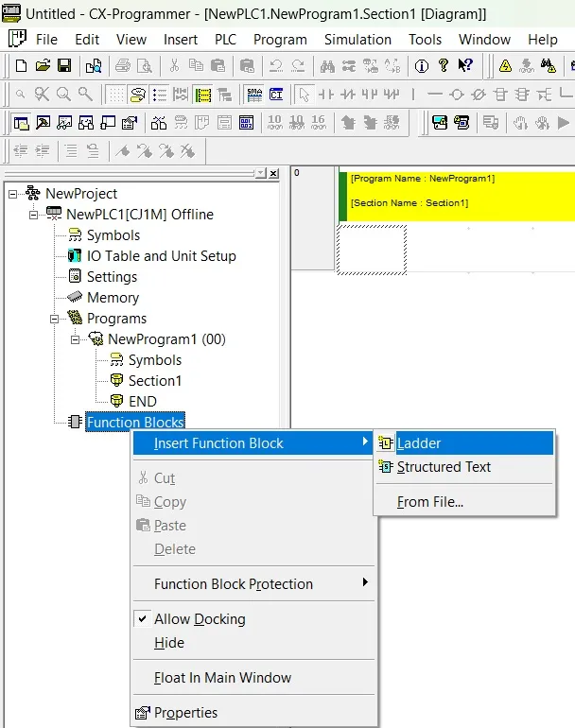Viewport: 575px width, 728px height.
Task: Click the Help question mark icon
Action: coord(444,65)
